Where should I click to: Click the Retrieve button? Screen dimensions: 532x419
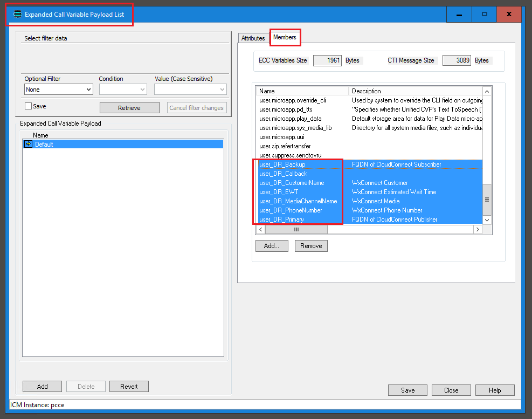click(129, 108)
